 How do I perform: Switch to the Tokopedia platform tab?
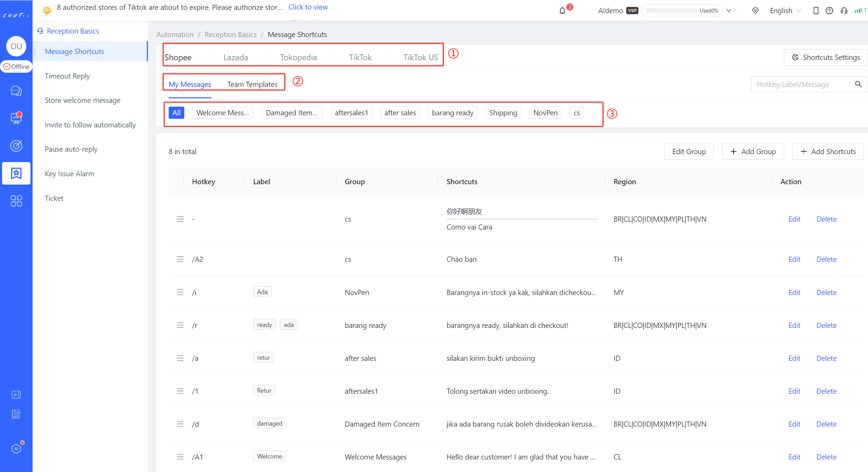(298, 57)
